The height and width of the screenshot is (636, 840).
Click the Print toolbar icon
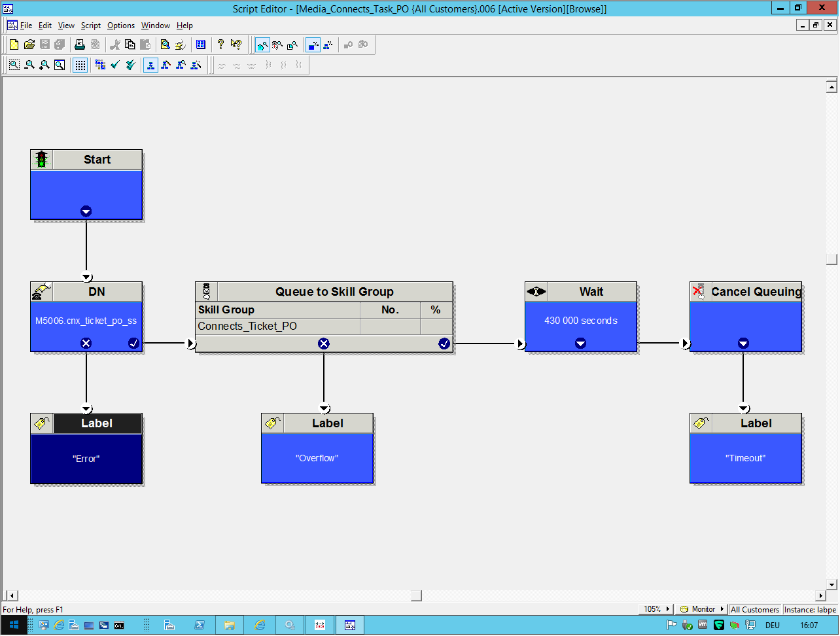click(80, 44)
